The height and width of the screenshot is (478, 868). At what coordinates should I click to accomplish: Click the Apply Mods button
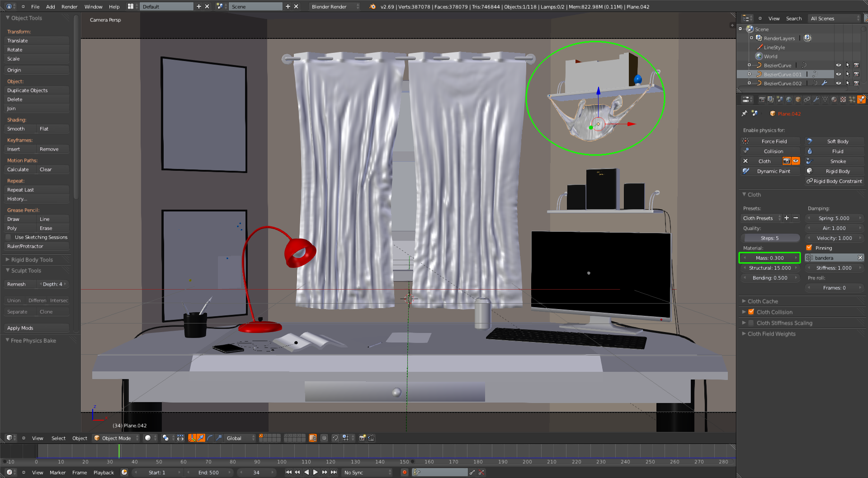click(37, 328)
